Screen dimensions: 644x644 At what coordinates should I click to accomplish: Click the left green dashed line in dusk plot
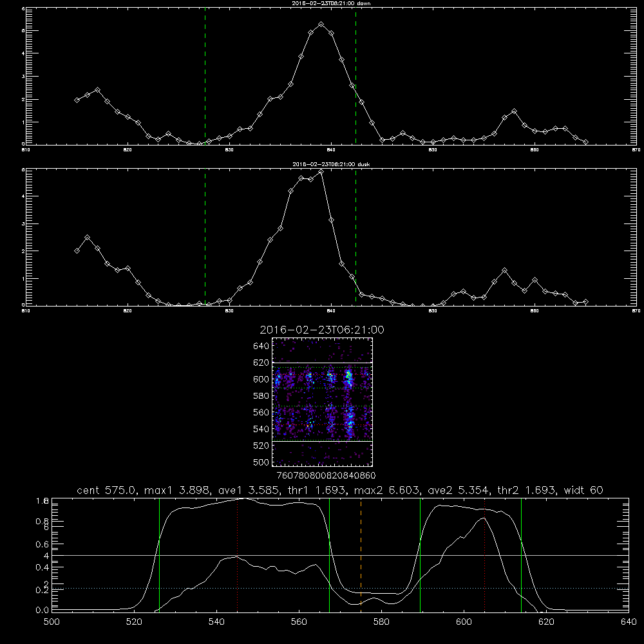click(x=205, y=237)
